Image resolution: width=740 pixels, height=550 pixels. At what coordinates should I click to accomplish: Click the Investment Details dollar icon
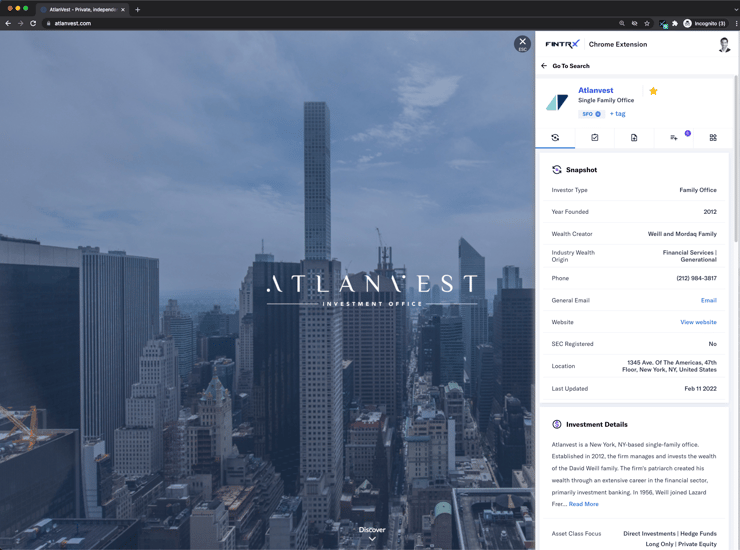(556, 424)
